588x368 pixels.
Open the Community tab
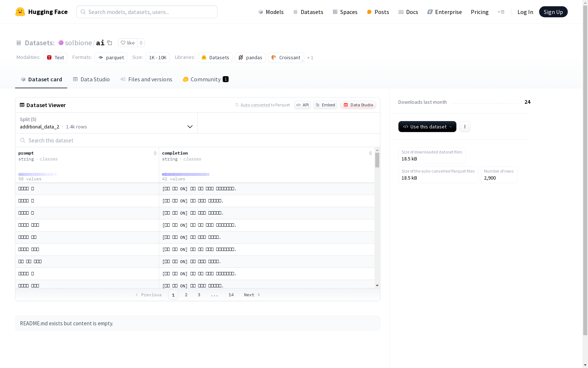pyautogui.click(x=206, y=79)
